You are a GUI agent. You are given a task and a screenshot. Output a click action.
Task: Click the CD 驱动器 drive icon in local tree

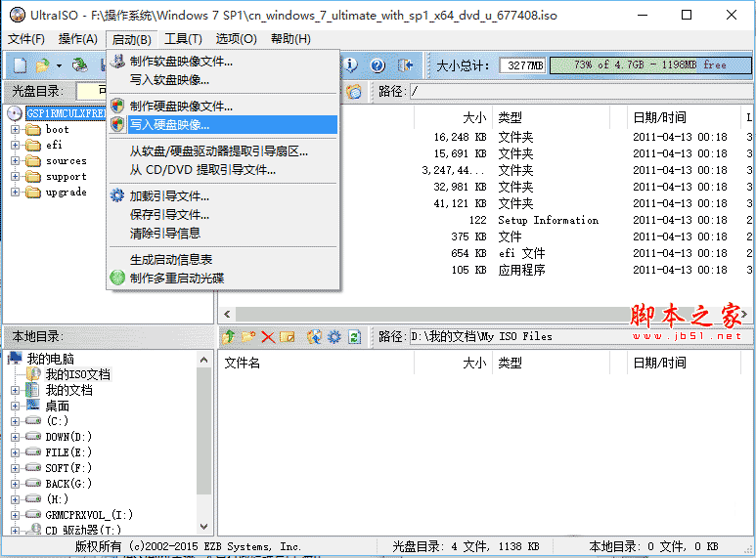coord(34,530)
